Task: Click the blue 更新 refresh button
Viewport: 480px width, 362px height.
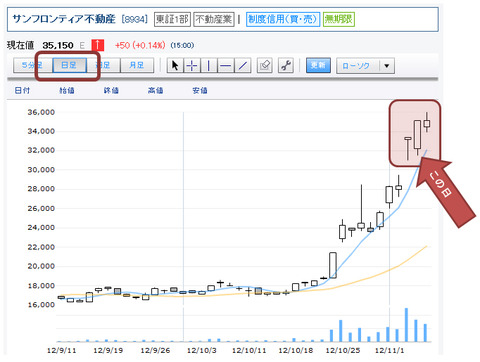Action: [318, 65]
